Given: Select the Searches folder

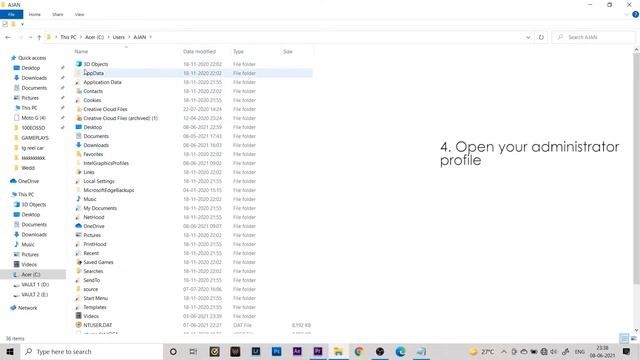Looking at the screenshot, I should click(x=93, y=271).
